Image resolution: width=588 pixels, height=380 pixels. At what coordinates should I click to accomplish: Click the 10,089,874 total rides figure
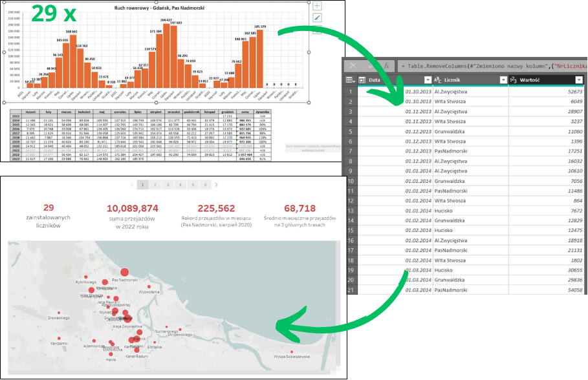click(133, 208)
